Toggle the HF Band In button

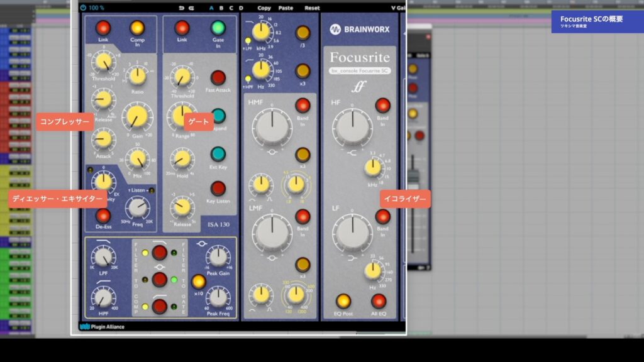click(383, 106)
